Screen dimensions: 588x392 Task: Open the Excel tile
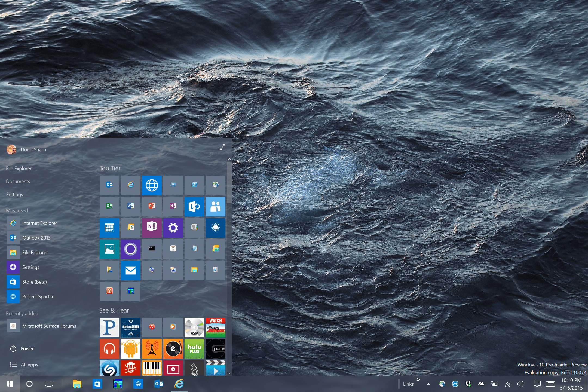click(x=109, y=206)
